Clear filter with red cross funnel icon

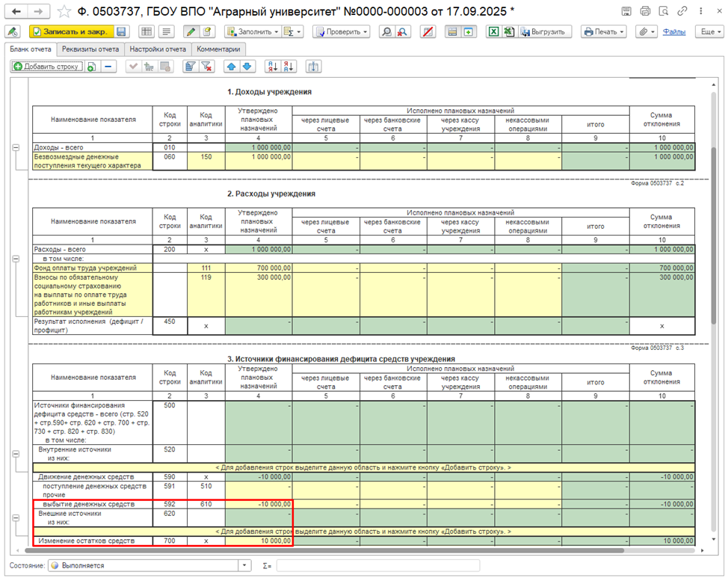pos(206,67)
